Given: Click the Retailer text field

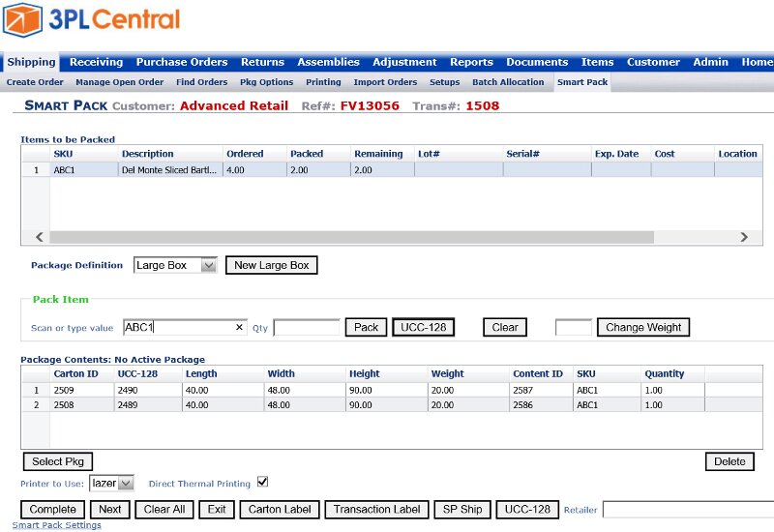Looking at the screenshot, I should (x=687, y=510).
